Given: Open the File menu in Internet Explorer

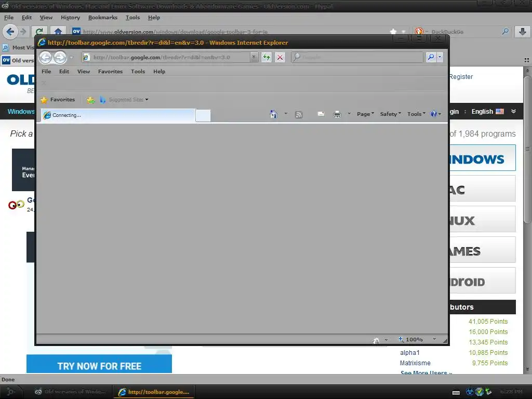Looking at the screenshot, I should click(x=46, y=72).
